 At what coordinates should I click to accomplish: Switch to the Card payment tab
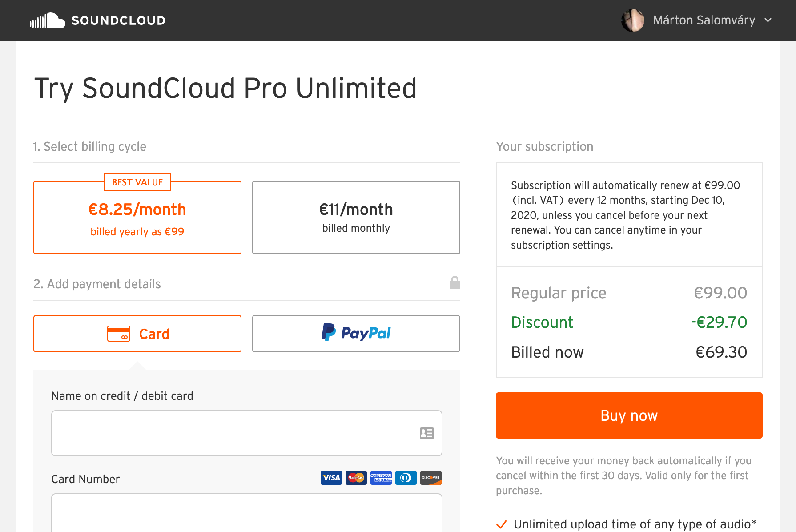click(x=137, y=333)
